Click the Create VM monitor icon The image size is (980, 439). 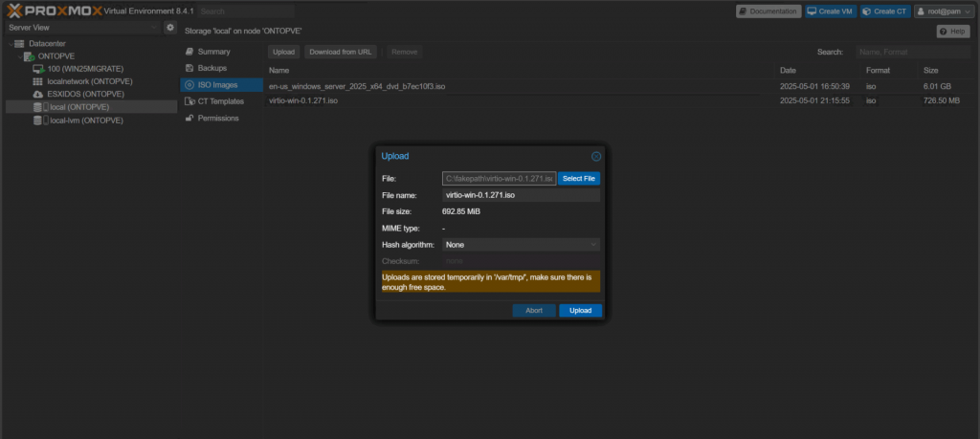coord(812,11)
